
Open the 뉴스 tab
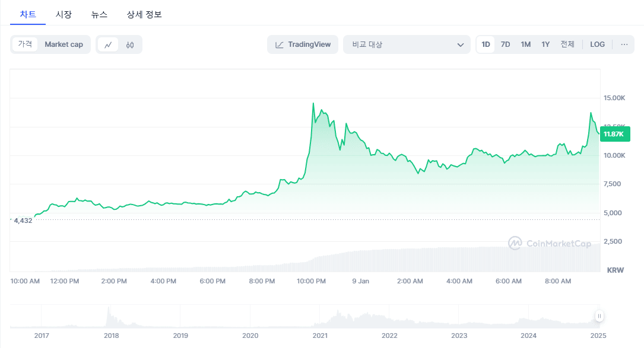[99, 14]
